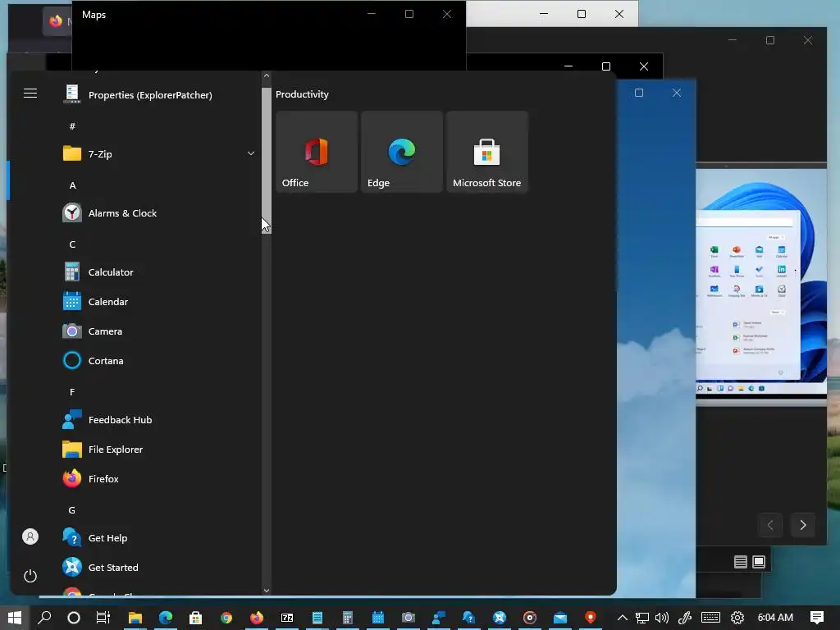Open Get Help on taskbar
This screenshot has height=630, width=840.
click(469, 618)
